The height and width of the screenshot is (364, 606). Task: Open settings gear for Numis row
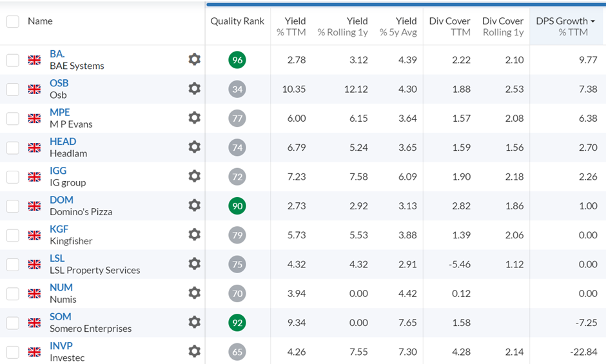(195, 293)
